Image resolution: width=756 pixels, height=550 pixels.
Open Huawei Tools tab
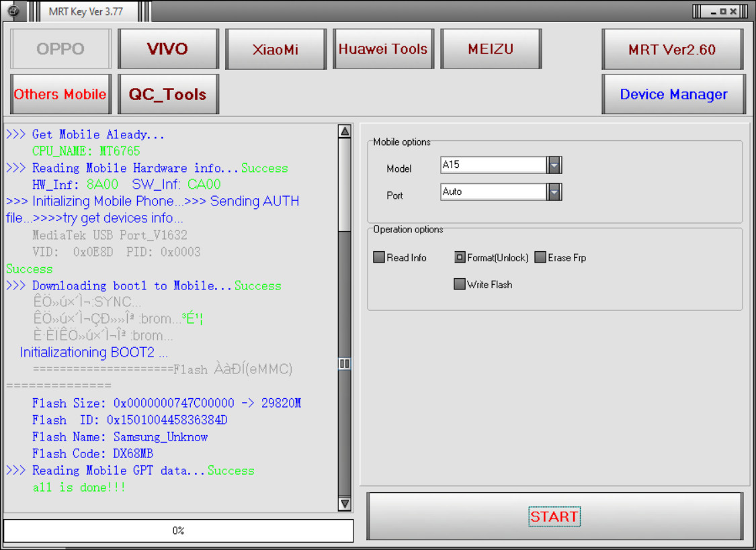pyautogui.click(x=383, y=48)
